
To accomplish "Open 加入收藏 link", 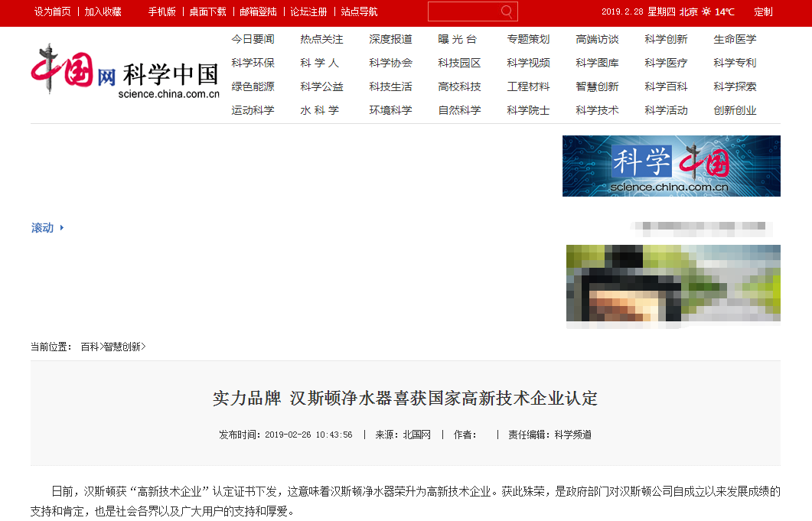I will (x=103, y=12).
